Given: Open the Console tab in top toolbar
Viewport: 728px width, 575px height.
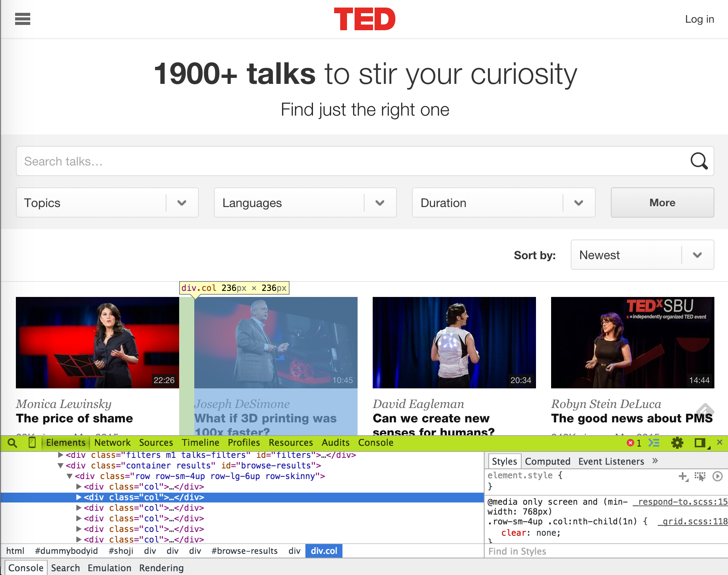Looking at the screenshot, I should pyautogui.click(x=376, y=443).
